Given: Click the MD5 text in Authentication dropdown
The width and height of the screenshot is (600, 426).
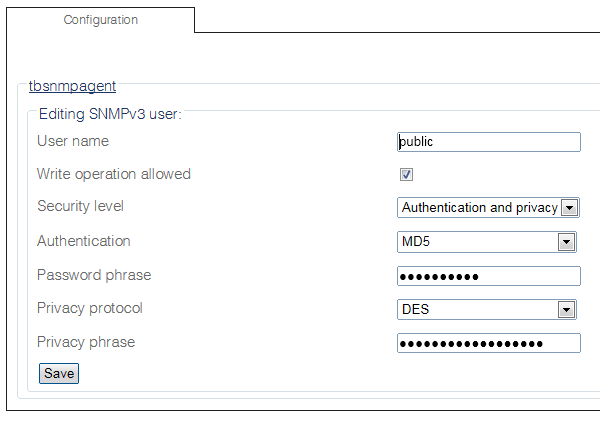Looking at the screenshot, I should 415,242.
